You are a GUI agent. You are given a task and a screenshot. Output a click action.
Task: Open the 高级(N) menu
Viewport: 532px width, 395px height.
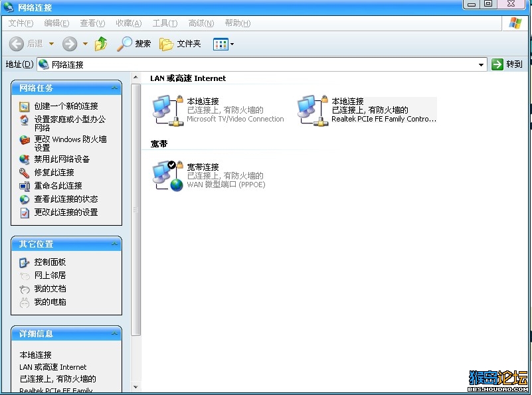pyautogui.click(x=201, y=23)
